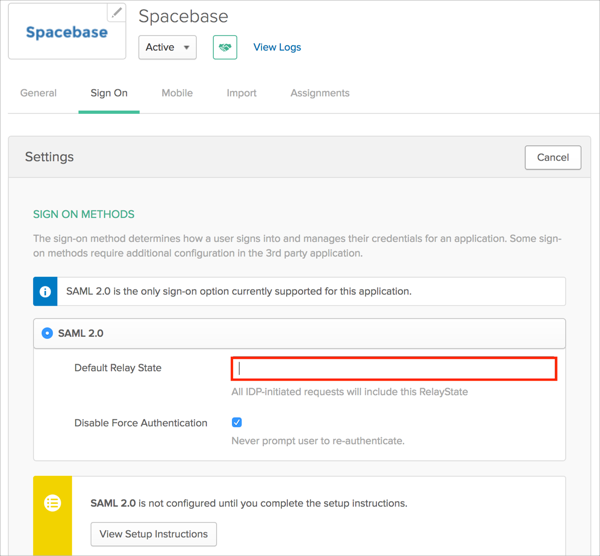The image size is (600, 556).
Task: Select the Sign On tab
Action: 109,93
